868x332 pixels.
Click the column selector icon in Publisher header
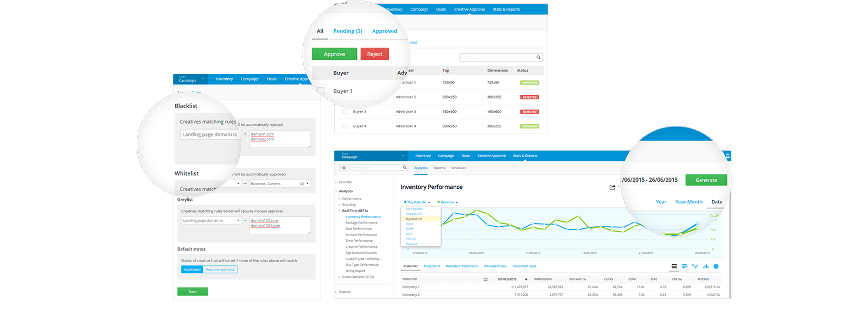[486, 279]
